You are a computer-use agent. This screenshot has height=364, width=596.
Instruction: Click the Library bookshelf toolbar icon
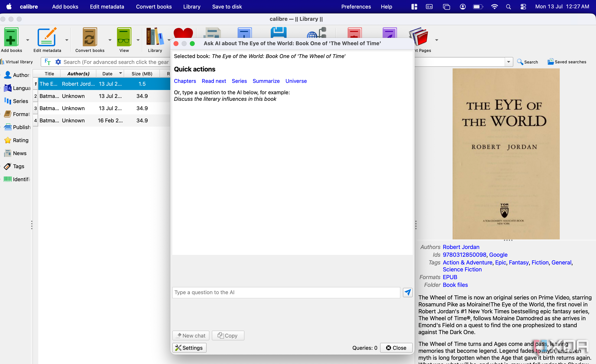[155, 37]
